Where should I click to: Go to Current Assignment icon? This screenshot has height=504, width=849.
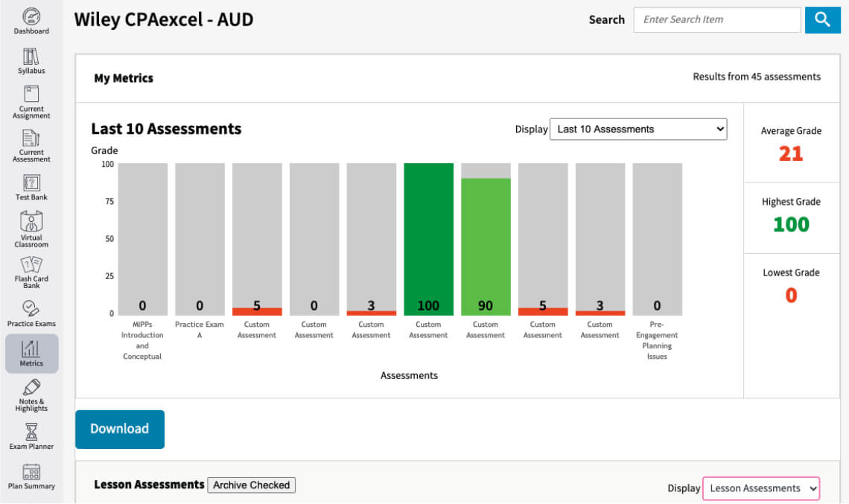(x=31, y=94)
